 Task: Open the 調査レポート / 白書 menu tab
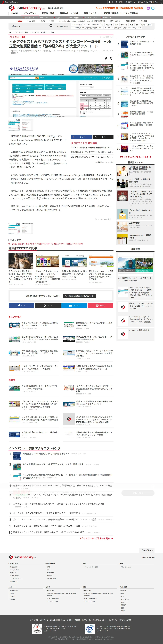click(x=69, y=13)
